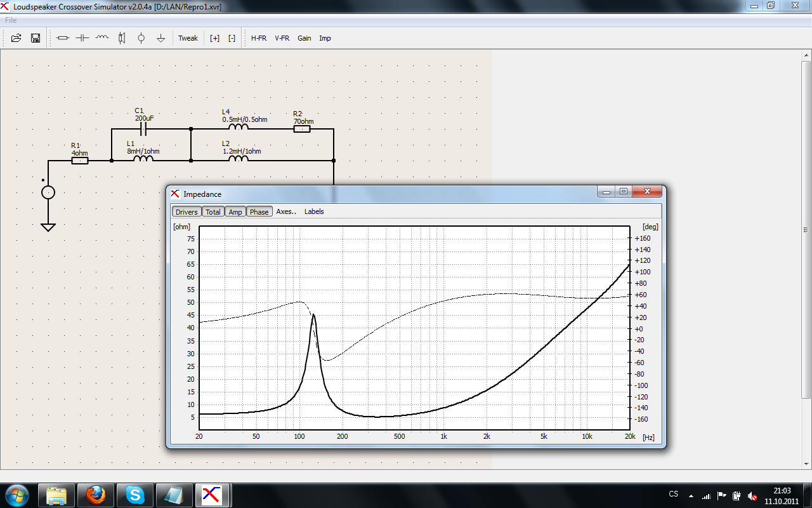Image resolution: width=812 pixels, height=508 pixels.
Task: Open the Gain view
Action: [304, 38]
